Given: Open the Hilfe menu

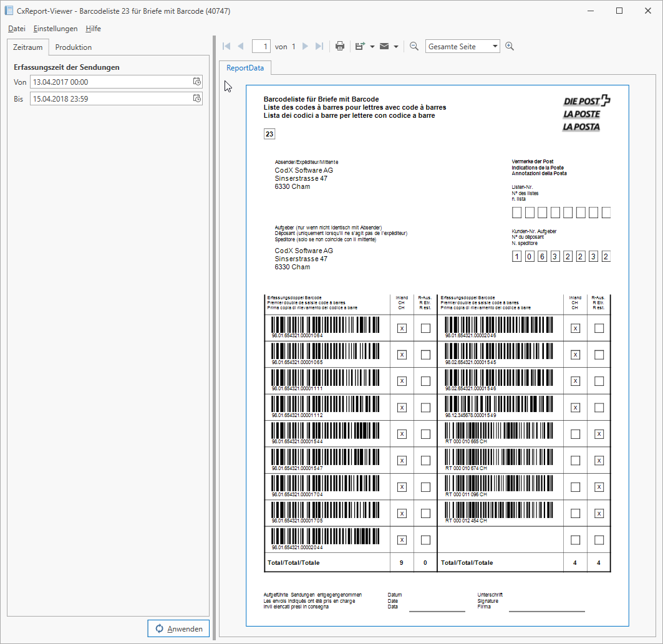Looking at the screenshot, I should coord(93,29).
